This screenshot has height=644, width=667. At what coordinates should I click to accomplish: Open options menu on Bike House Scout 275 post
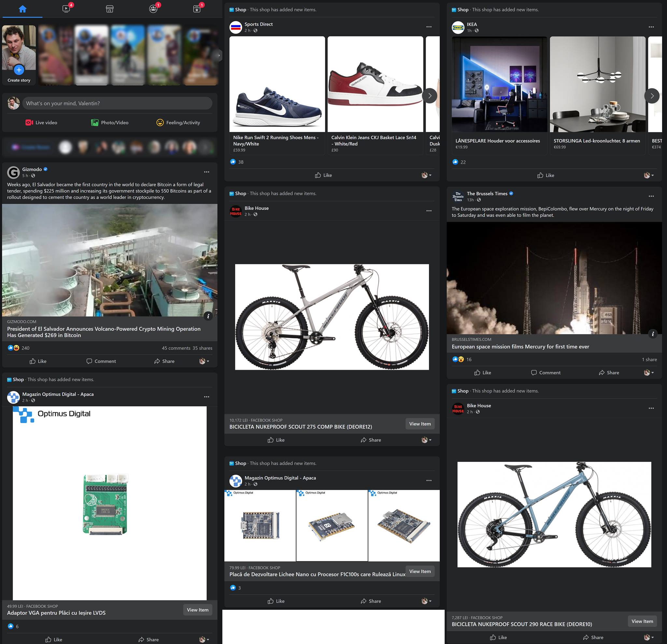(429, 211)
